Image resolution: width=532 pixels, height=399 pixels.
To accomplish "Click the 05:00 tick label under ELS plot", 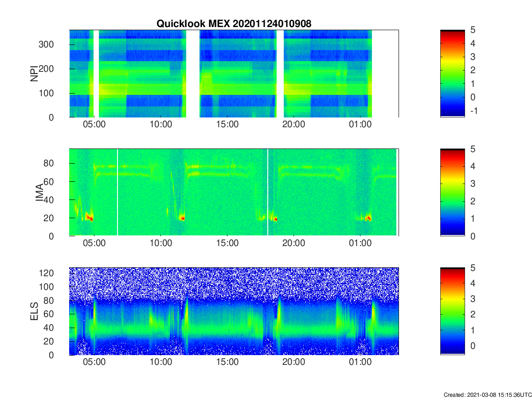I will [94, 362].
